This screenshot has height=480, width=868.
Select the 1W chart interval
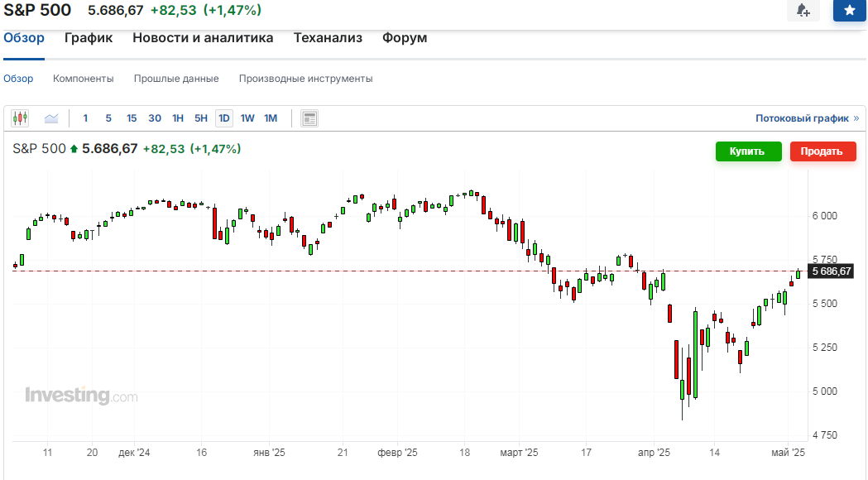click(247, 118)
